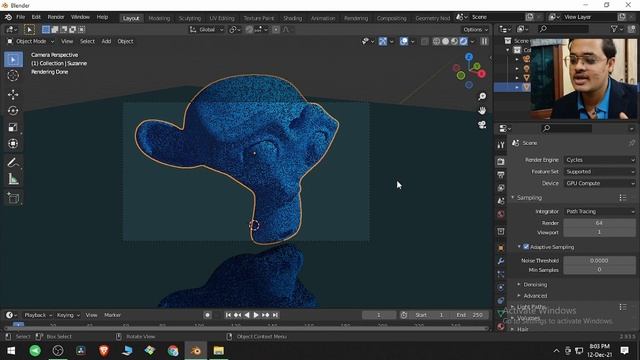640x360 pixels.
Task: Open the Render properties tab
Action: pyautogui.click(x=501, y=162)
